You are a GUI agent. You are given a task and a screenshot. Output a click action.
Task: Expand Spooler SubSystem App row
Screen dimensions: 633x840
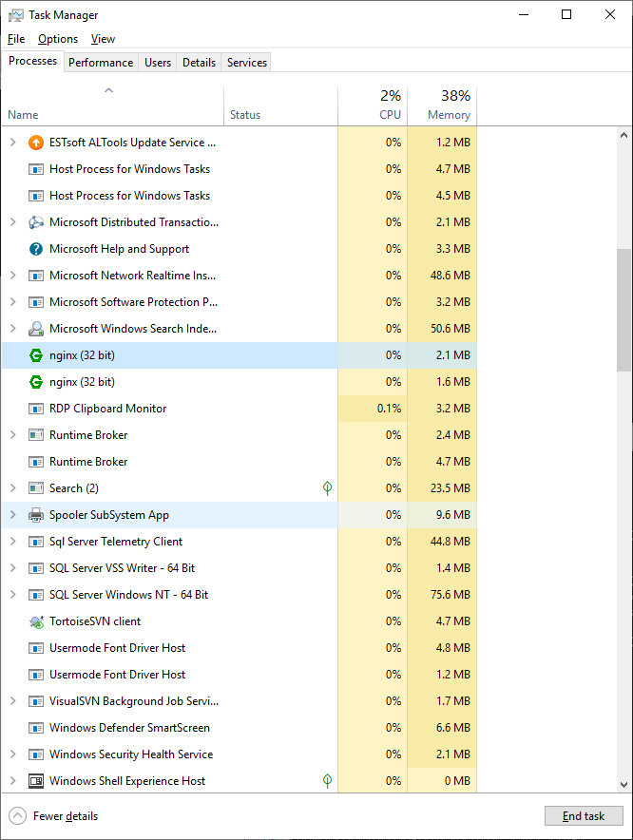[13, 515]
